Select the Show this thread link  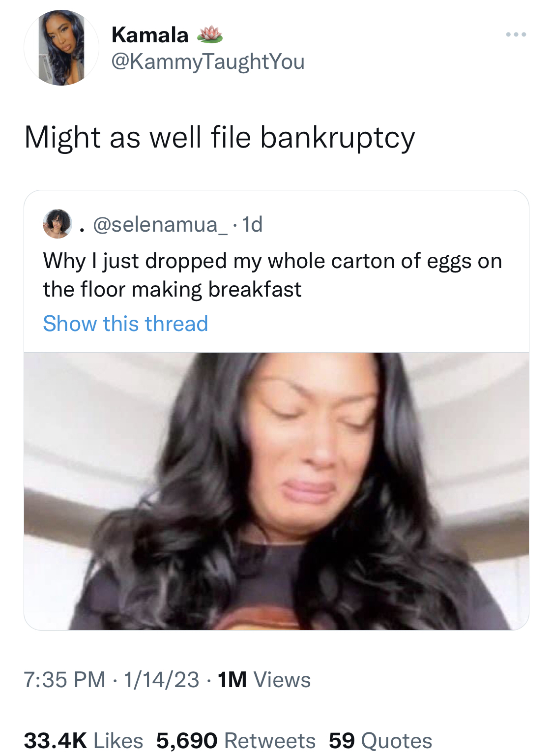click(126, 324)
